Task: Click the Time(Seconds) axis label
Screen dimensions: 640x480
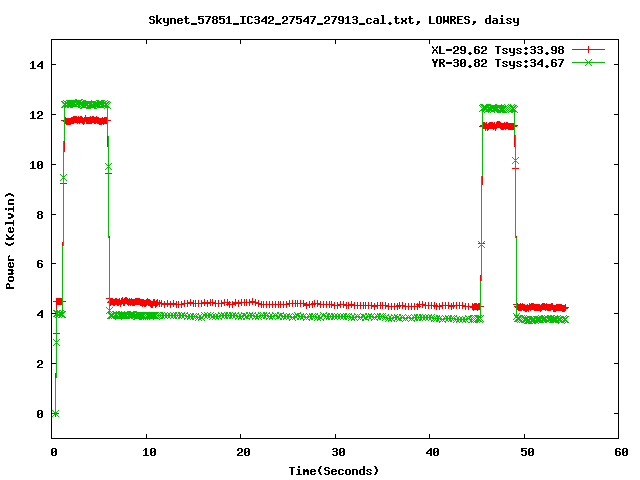Action: [334, 471]
